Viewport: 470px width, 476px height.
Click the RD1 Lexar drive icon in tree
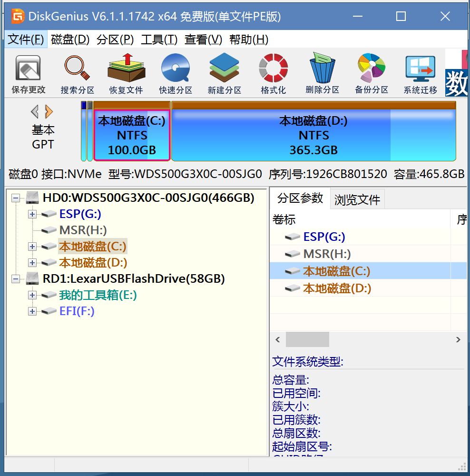(x=32, y=278)
